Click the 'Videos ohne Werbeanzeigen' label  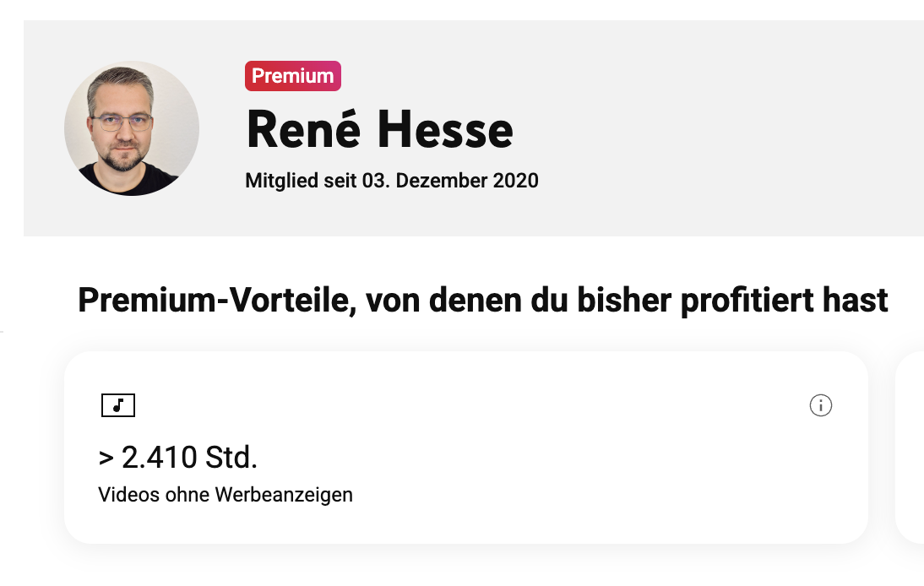pyautogui.click(x=226, y=495)
